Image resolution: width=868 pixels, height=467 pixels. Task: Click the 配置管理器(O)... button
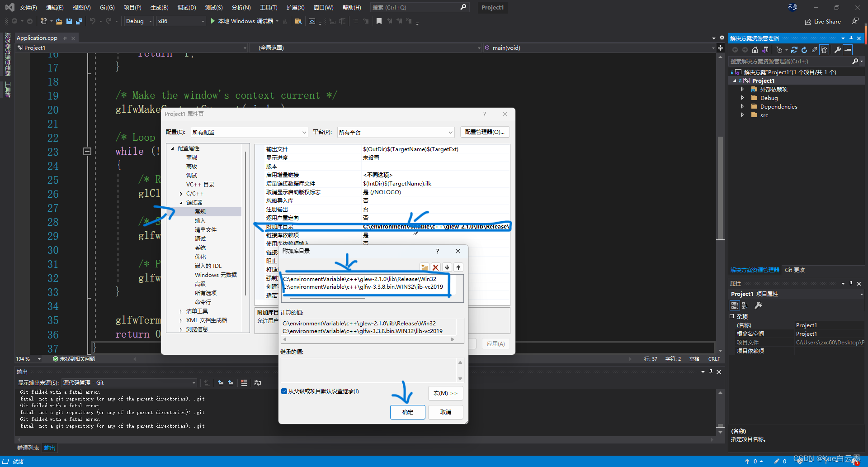pyautogui.click(x=485, y=132)
